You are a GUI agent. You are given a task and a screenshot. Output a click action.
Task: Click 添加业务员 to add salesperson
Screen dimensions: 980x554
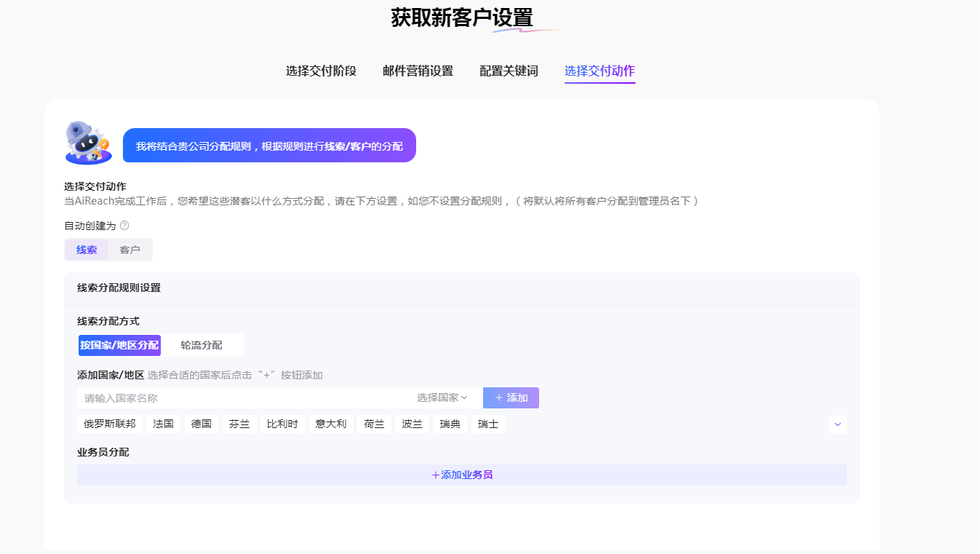(x=462, y=475)
